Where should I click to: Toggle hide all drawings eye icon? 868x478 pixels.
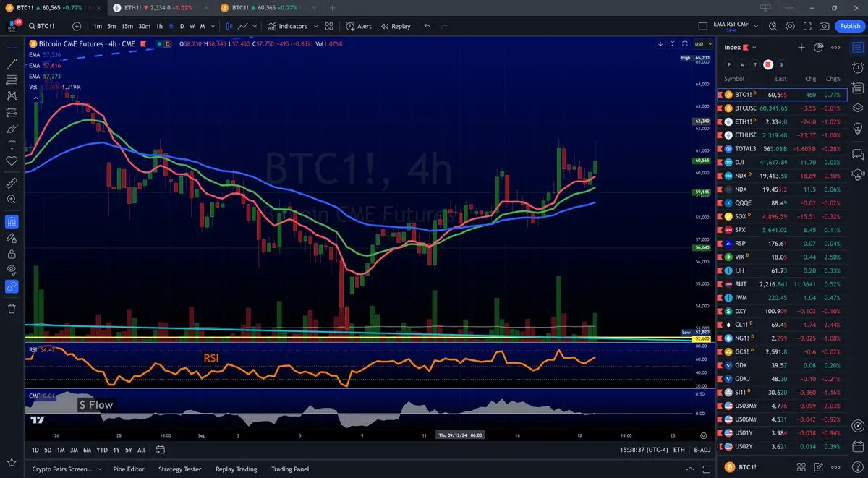12,270
